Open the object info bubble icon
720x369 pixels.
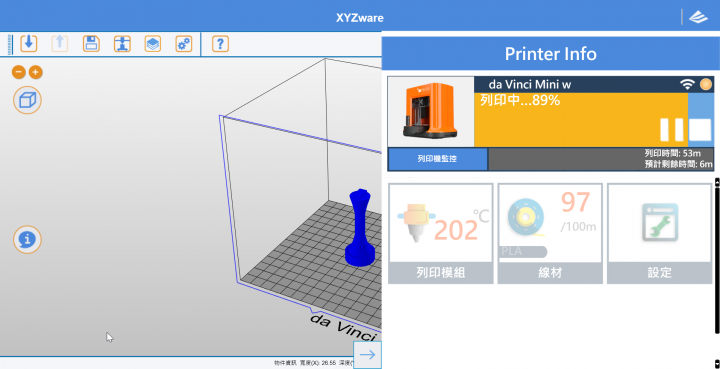point(28,239)
